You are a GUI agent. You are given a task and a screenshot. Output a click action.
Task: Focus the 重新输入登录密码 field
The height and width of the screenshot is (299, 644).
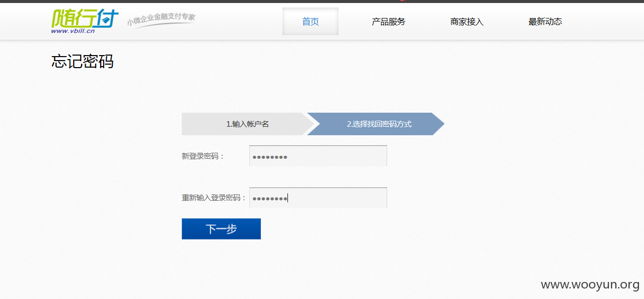pos(318,198)
